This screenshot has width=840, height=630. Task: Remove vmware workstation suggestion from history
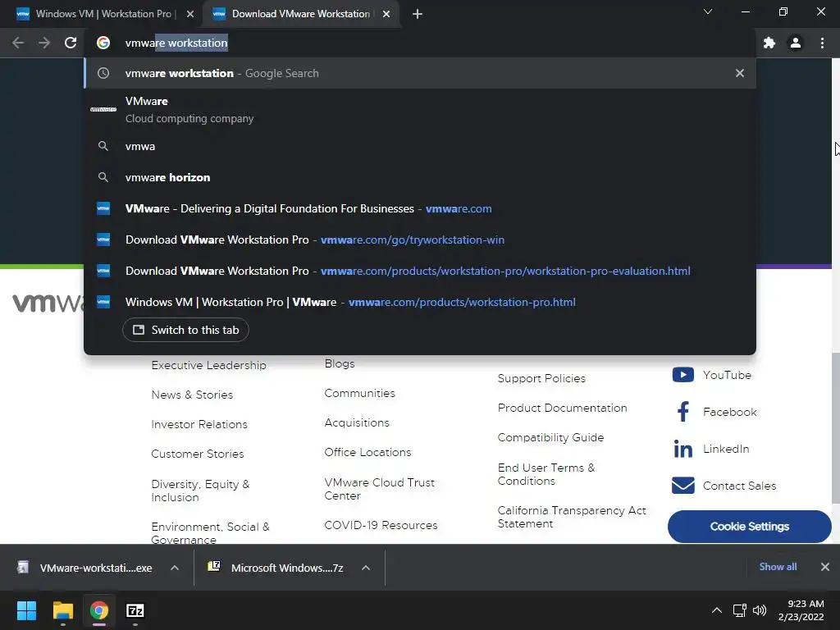[740, 73]
